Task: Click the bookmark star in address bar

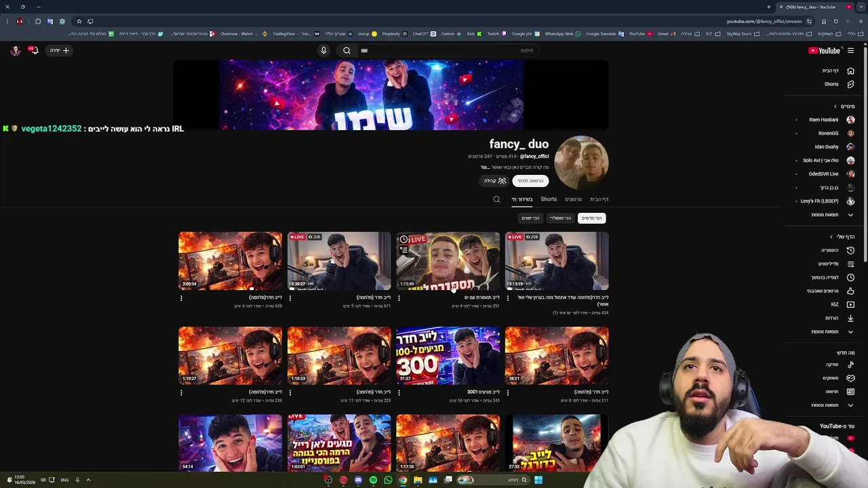Action: 79,21
